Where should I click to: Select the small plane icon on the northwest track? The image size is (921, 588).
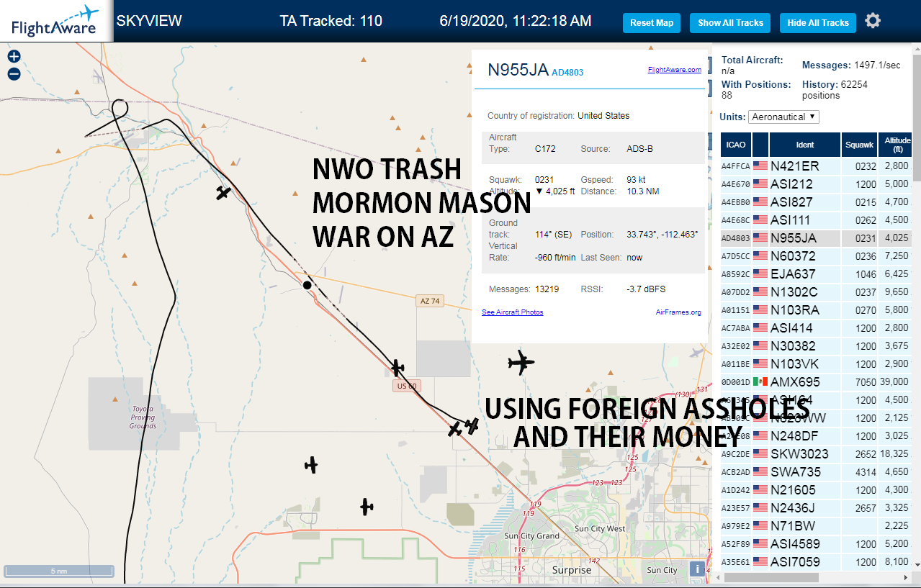[223, 193]
